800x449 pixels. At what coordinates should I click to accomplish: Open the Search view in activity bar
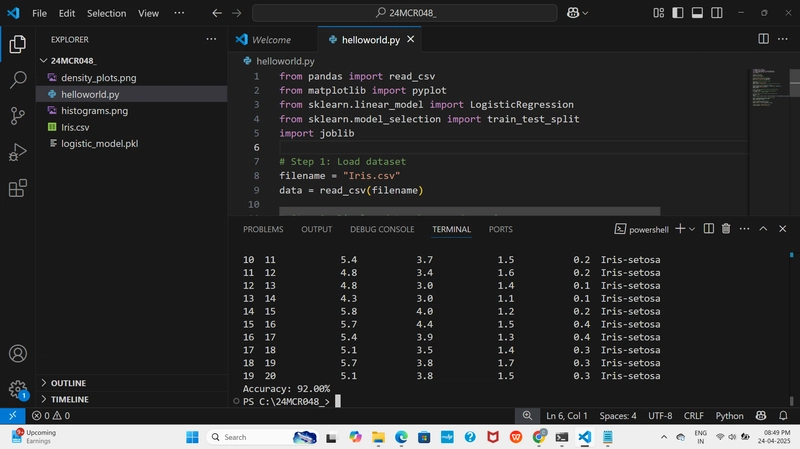click(x=18, y=80)
